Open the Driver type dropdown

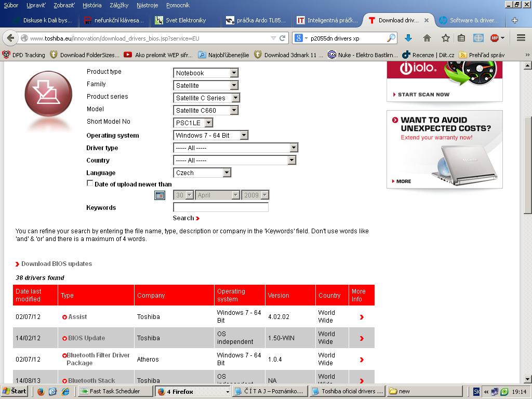(236, 148)
